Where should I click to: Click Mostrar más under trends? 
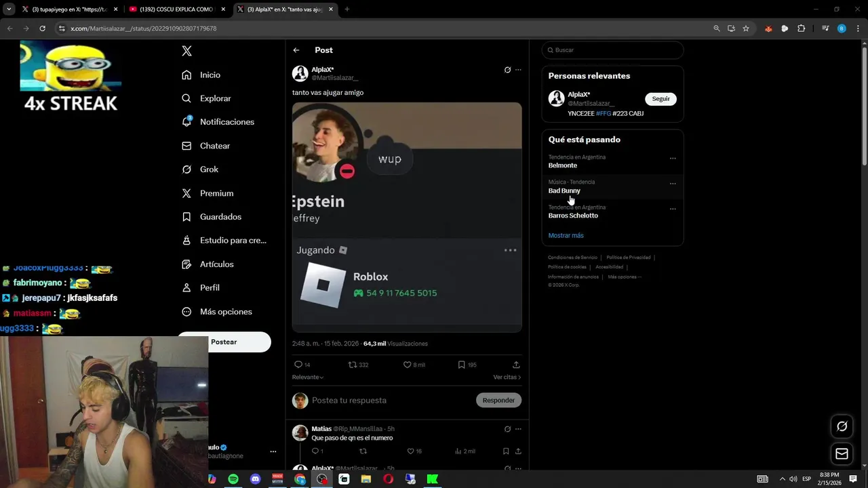coord(566,236)
